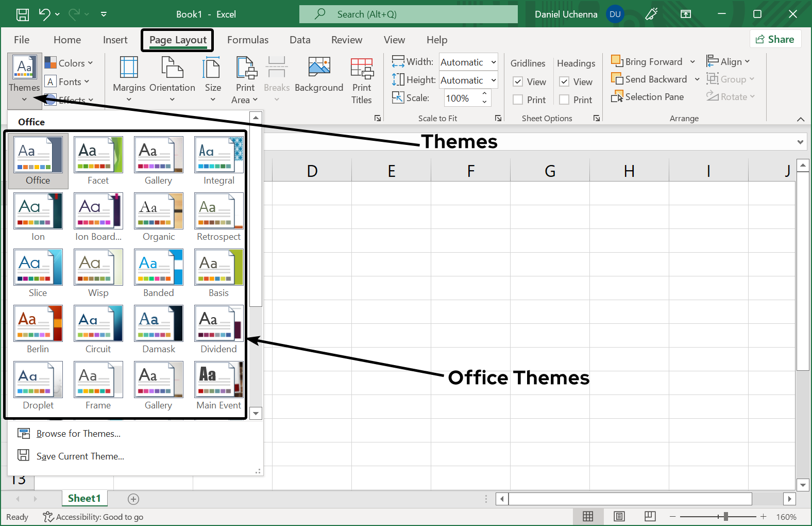Apply the Wisp theme
The image size is (812, 526).
click(x=98, y=273)
